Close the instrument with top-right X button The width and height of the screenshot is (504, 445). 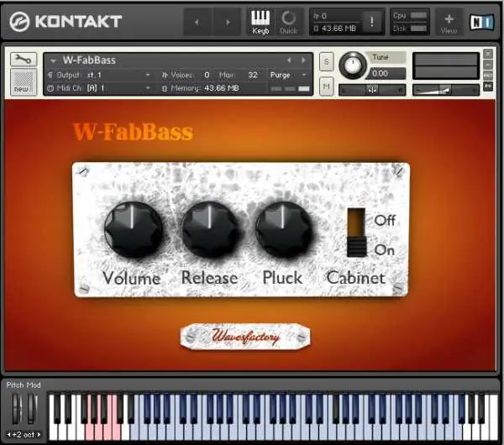click(x=488, y=54)
